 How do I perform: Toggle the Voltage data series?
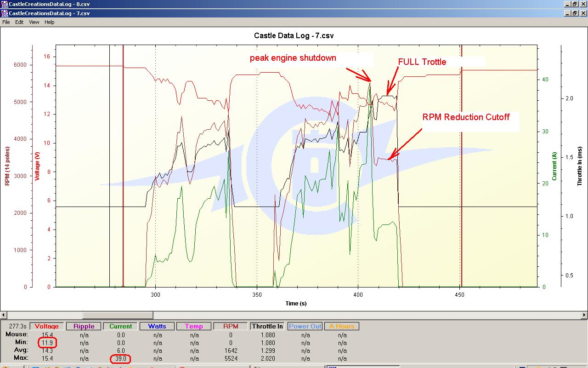[47, 326]
